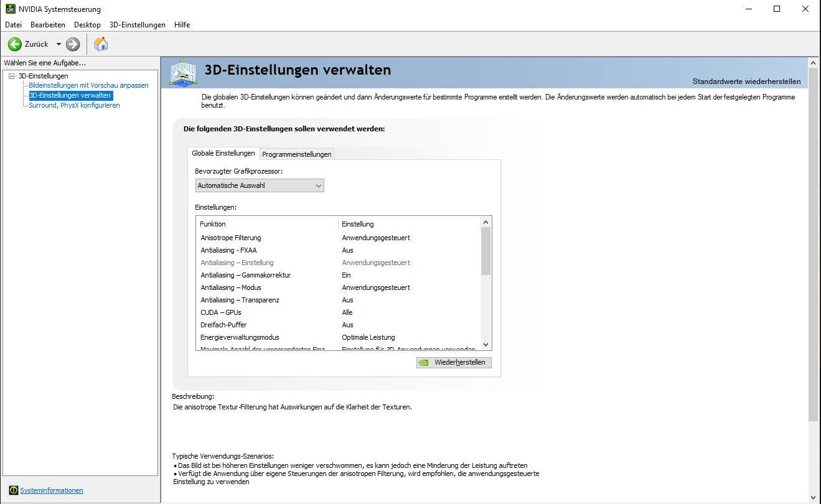
Task: Select the Energieverwaltungsmodus row
Action: click(x=339, y=337)
